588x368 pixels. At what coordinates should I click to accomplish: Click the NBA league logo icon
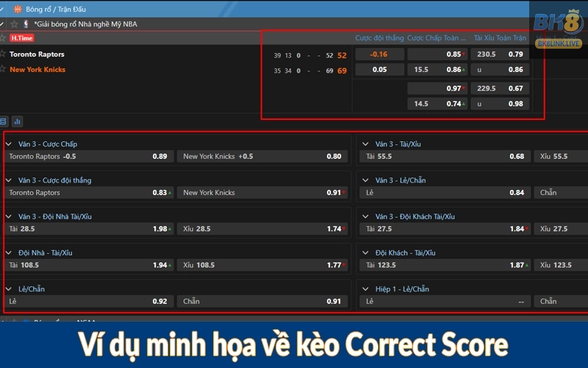(26, 24)
